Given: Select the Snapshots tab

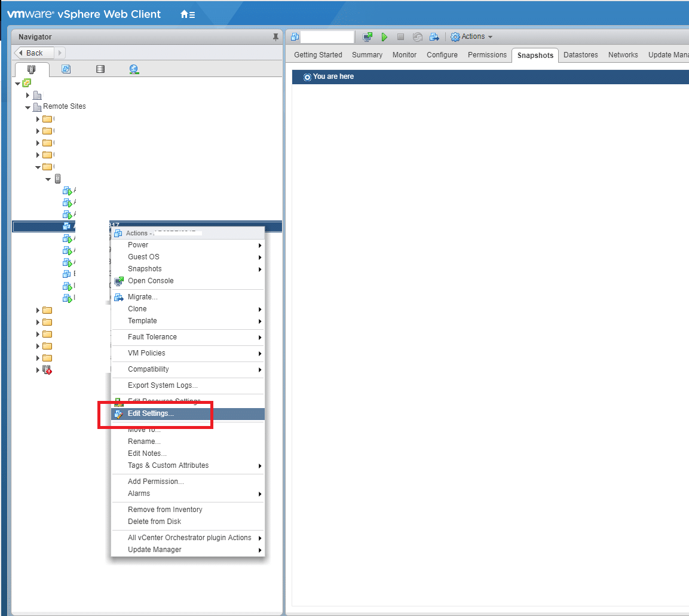Looking at the screenshot, I should tap(535, 56).
